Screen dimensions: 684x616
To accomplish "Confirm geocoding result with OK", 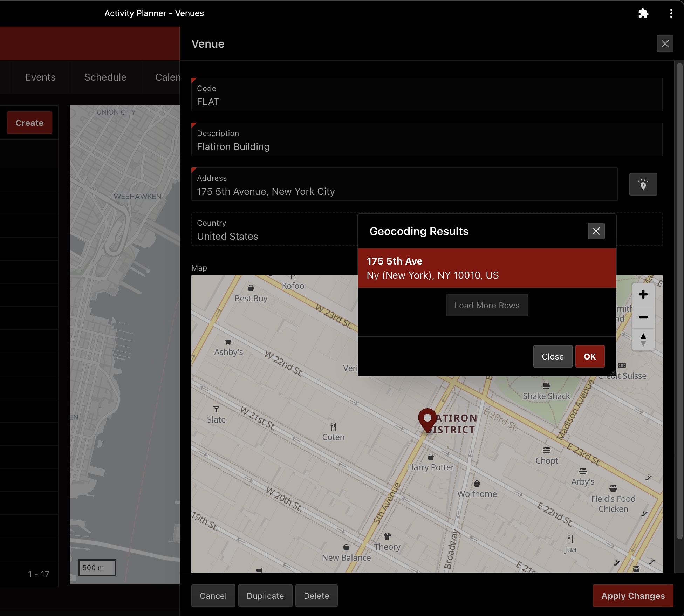I will pyautogui.click(x=590, y=356).
